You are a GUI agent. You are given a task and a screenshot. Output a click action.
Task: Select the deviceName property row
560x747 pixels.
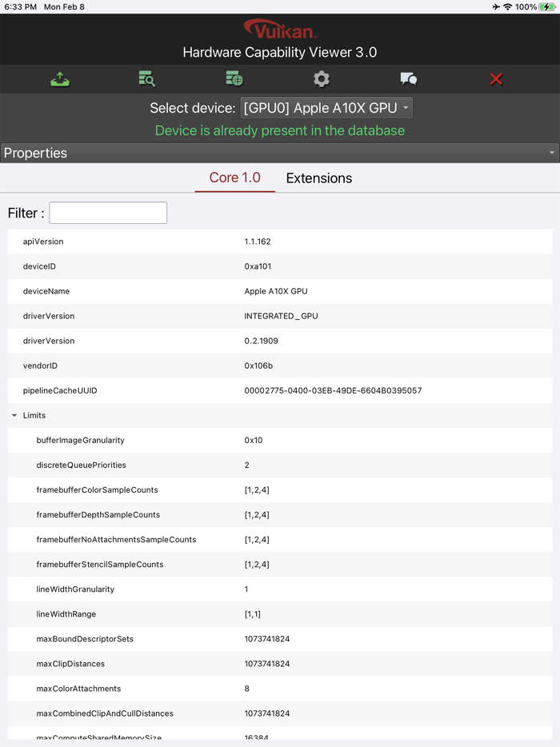(280, 291)
